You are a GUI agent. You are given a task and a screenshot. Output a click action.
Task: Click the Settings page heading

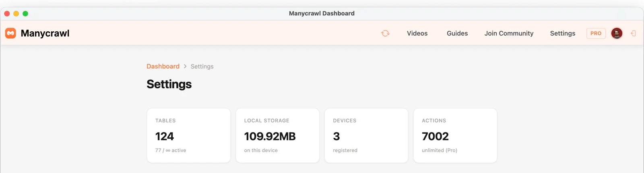tap(169, 84)
